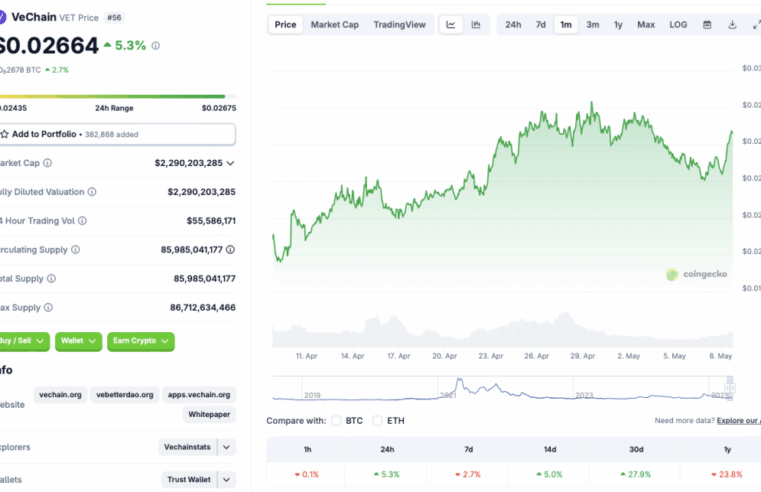
Task: Click the trading volume bars below chart
Action: (x=502, y=330)
